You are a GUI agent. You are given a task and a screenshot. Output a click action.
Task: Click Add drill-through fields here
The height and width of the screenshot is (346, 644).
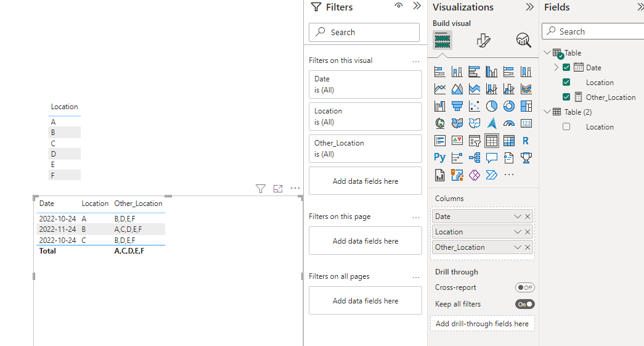click(482, 323)
